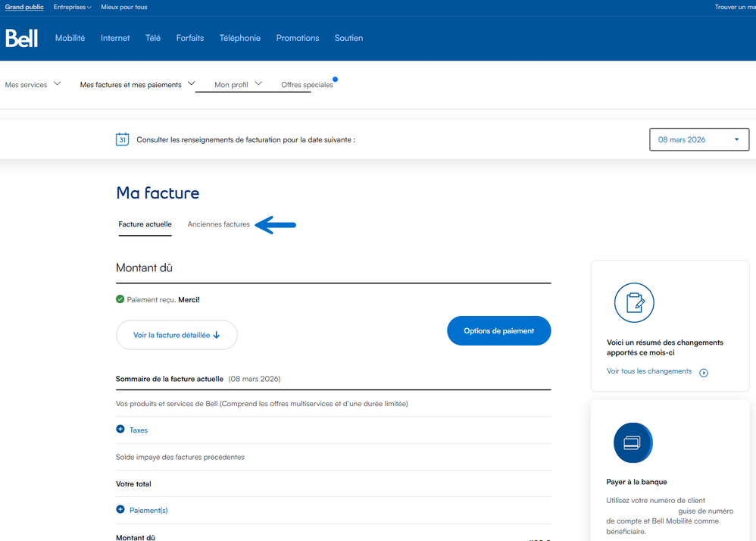Open the Mes services dropdown
The height and width of the screenshot is (541, 756).
(x=33, y=84)
